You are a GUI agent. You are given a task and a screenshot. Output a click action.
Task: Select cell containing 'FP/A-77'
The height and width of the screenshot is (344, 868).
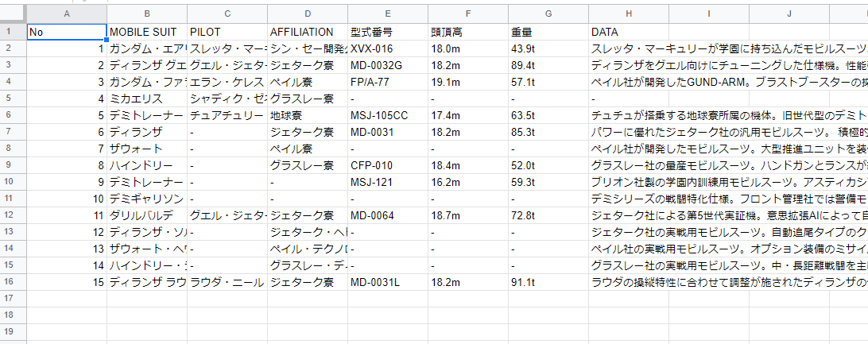(x=388, y=82)
